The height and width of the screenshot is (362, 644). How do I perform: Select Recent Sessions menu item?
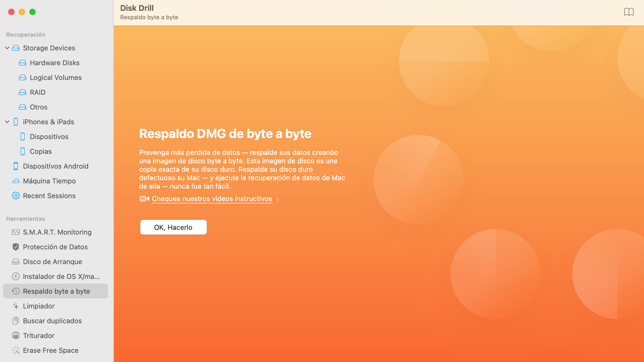point(49,195)
